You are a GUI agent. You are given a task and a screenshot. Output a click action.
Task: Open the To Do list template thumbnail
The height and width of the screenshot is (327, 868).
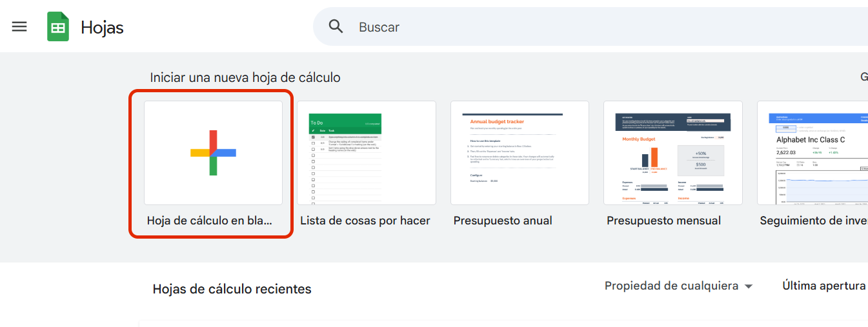(x=367, y=153)
